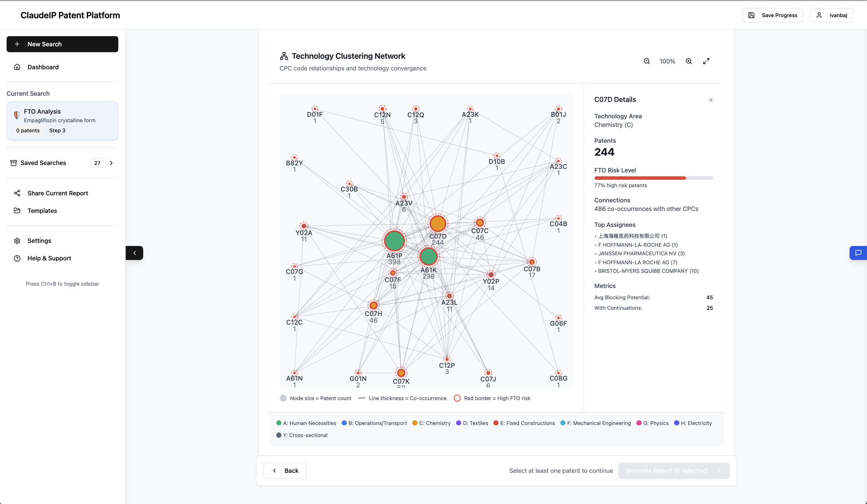Go to the Dashboard

pos(43,67)
